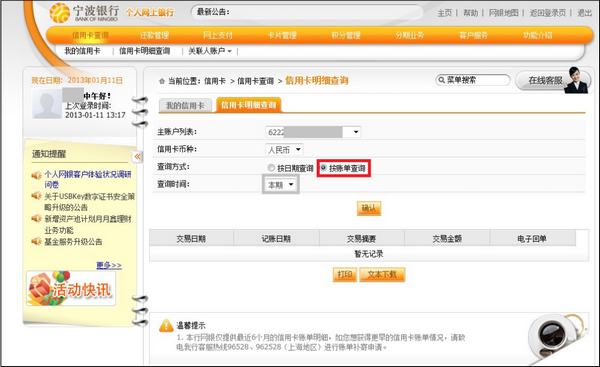Expand the 关联人账户 submenu
Viewport: 600px width, 367px height.
[210, 51]
